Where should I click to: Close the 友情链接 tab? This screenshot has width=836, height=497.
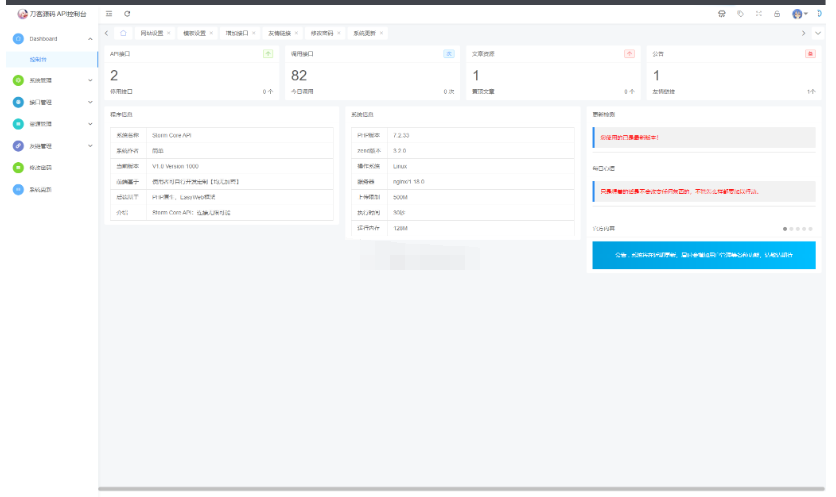296,33
